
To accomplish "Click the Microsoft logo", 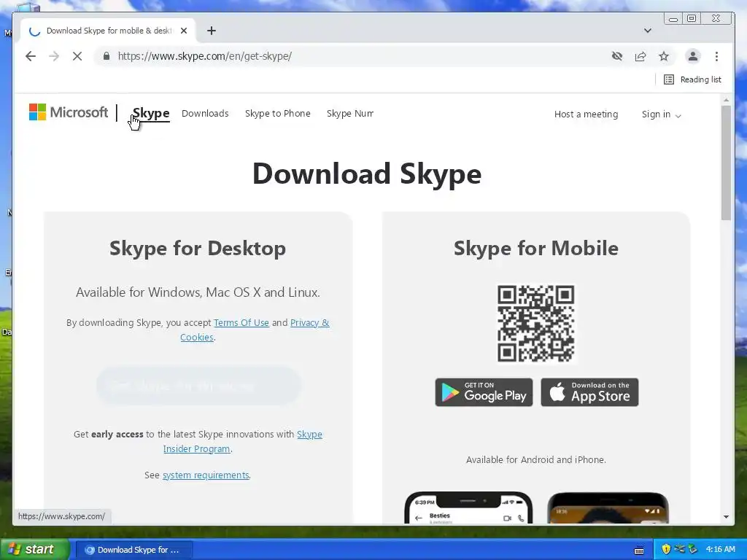I will (69, 112).
